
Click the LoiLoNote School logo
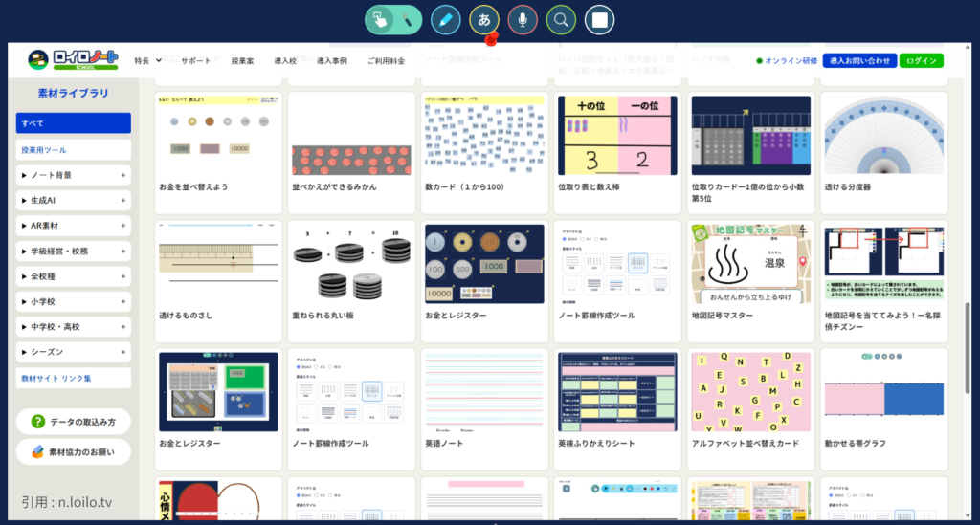click(x=73, y=60)
